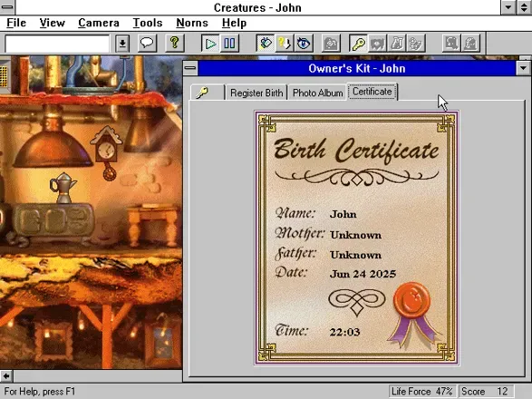
Task: Switch to the Photo Album tab
Action: [x=317, y=92]
